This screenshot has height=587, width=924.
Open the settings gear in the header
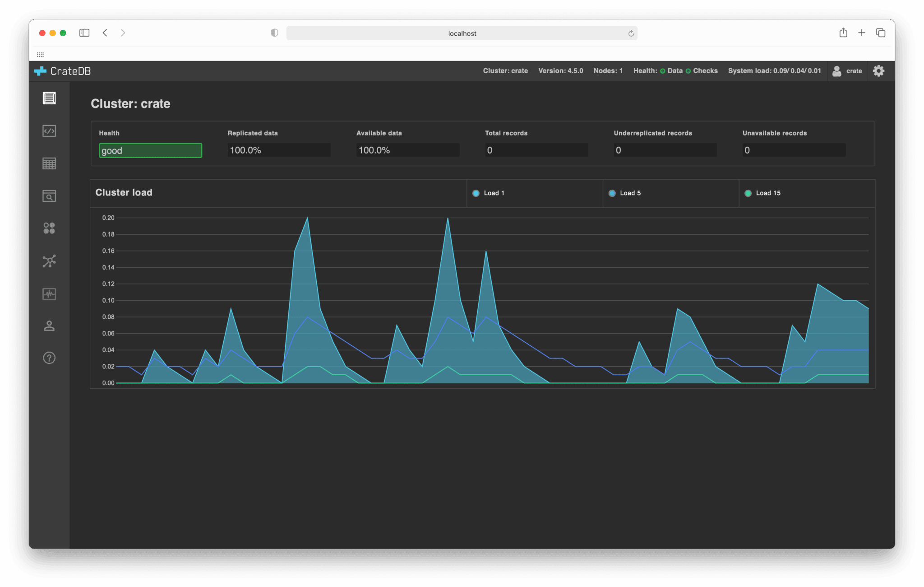(x=878, y=71)
